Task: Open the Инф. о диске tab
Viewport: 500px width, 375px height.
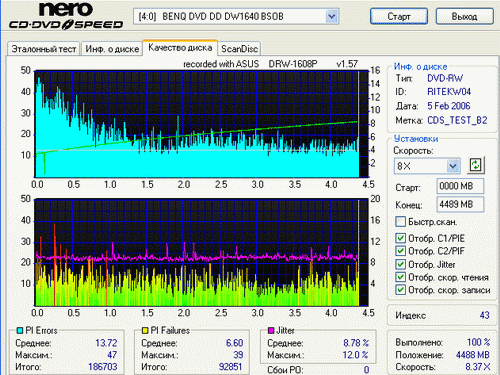Action: [112, 49]
